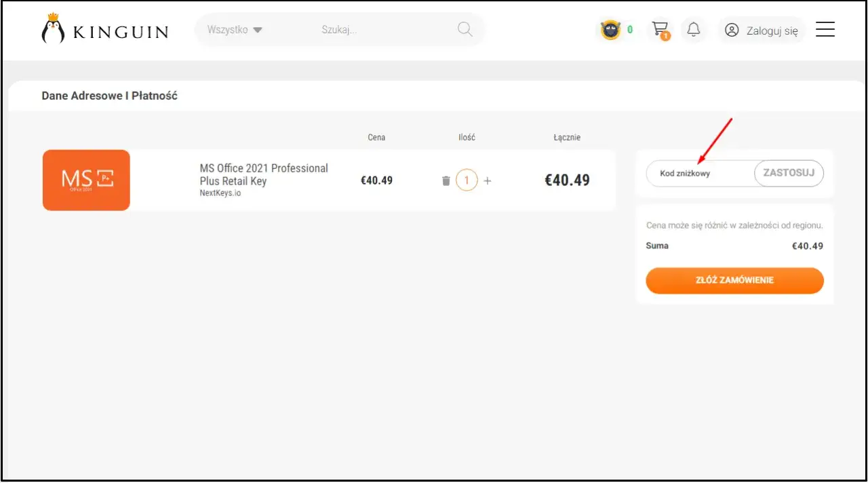Click Zaloguj się to log in

[x=772, y=31]
